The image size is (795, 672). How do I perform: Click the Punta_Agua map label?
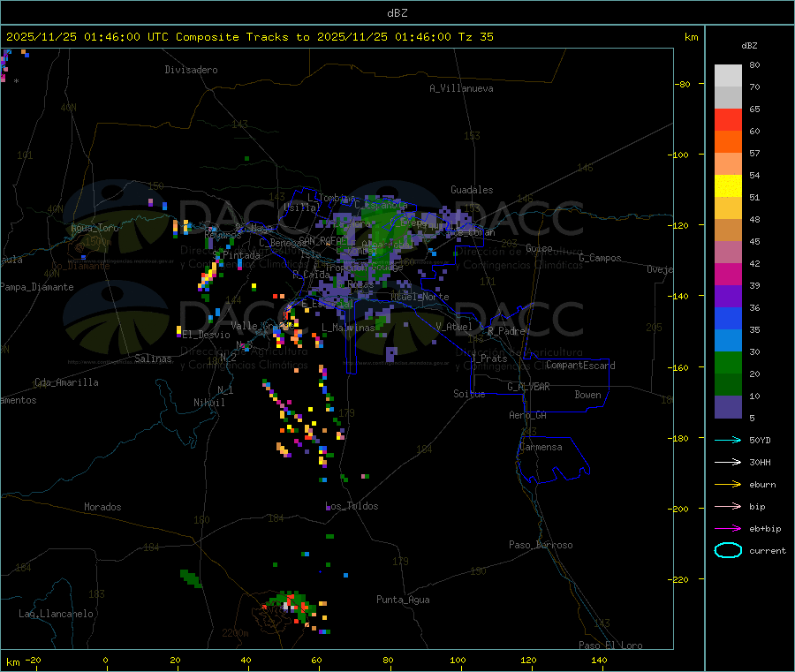pyautogui.click(x=403, y=600)
